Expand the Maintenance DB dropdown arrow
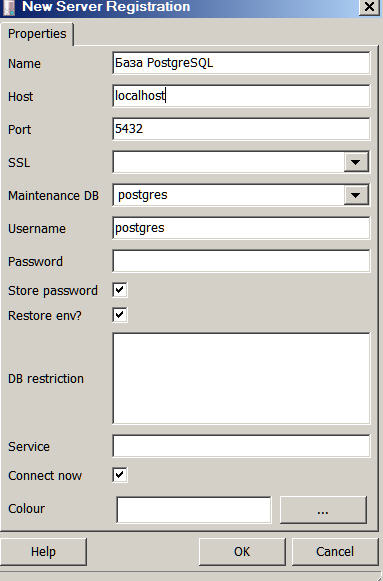383x581 pixels. 356,195
